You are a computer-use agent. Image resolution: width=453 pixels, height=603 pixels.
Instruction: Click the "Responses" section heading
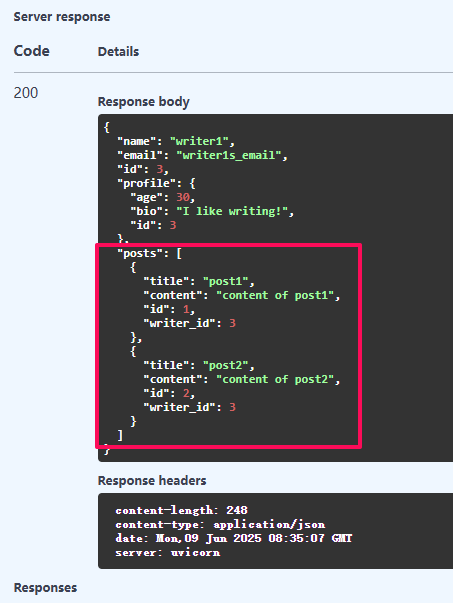point(45,588)
